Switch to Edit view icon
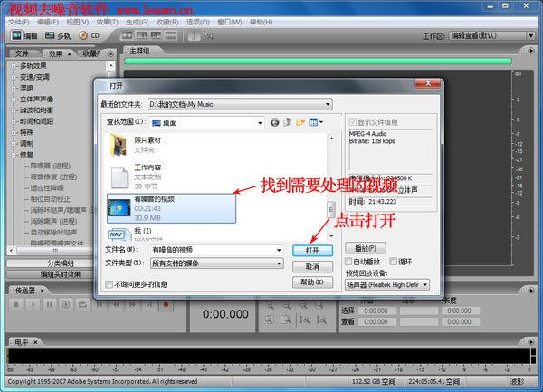 16,35
